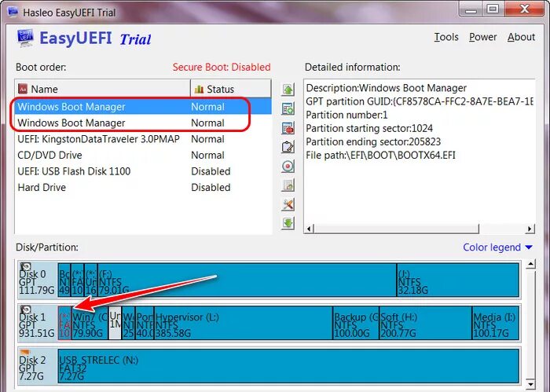This screenshot has width=550, height=392.
Task: Click the Status column bar-chart icon
Action: [x=199, y=89]
